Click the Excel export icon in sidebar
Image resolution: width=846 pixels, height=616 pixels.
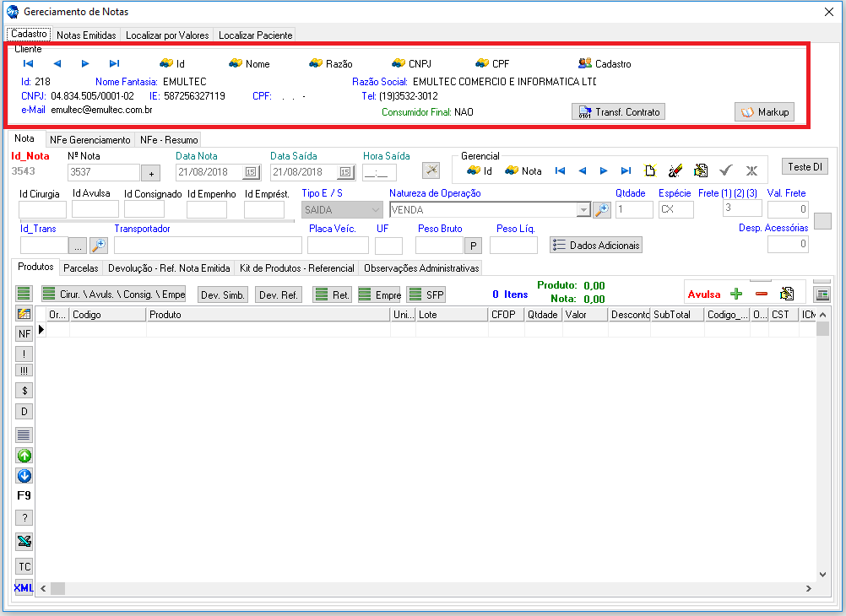coord(24,541)
